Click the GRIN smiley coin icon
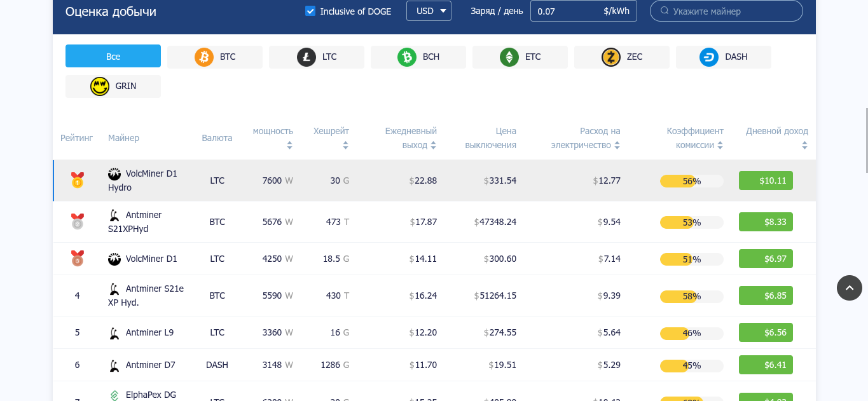The image size is (868, 401). (100, 86)
